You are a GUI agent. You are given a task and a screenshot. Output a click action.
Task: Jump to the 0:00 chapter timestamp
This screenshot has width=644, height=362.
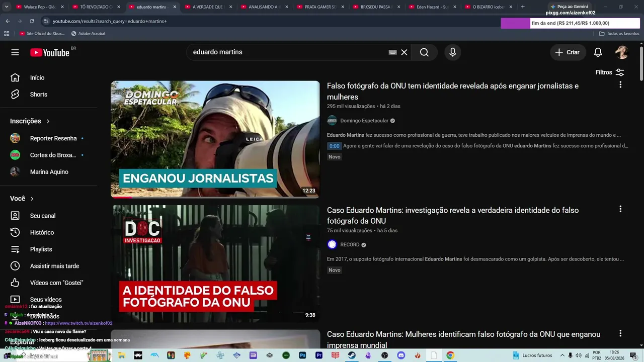coord(334,146)
